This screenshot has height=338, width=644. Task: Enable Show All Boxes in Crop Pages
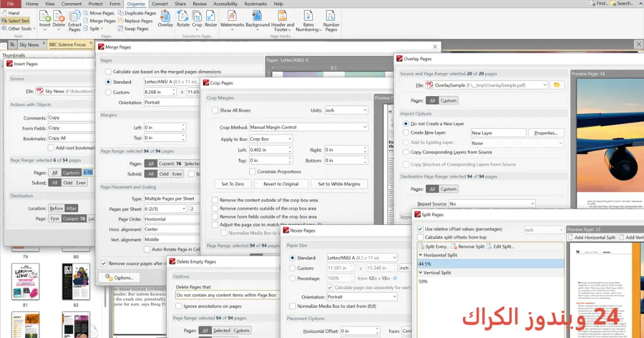[x=215, y=111]
